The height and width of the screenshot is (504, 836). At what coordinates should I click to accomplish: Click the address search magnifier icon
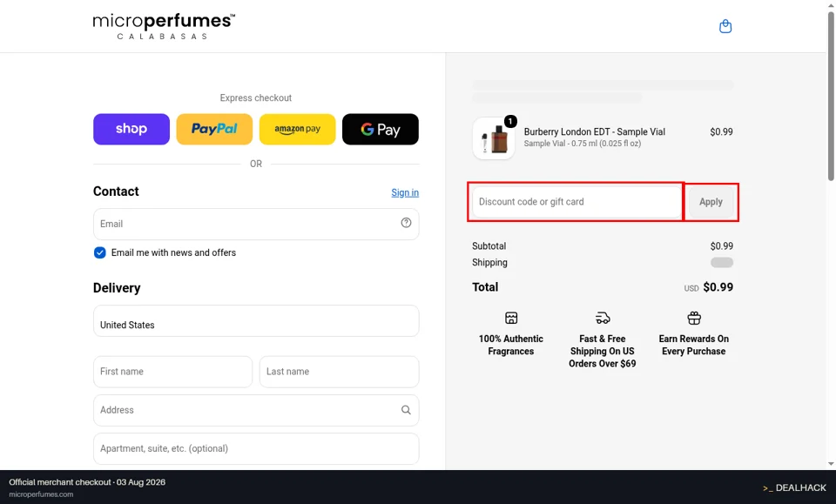406,410
